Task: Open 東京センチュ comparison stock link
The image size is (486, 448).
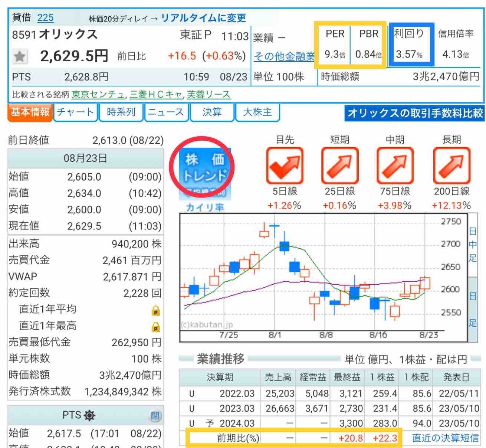Action: pyautogui.click(x=98, y=95)
